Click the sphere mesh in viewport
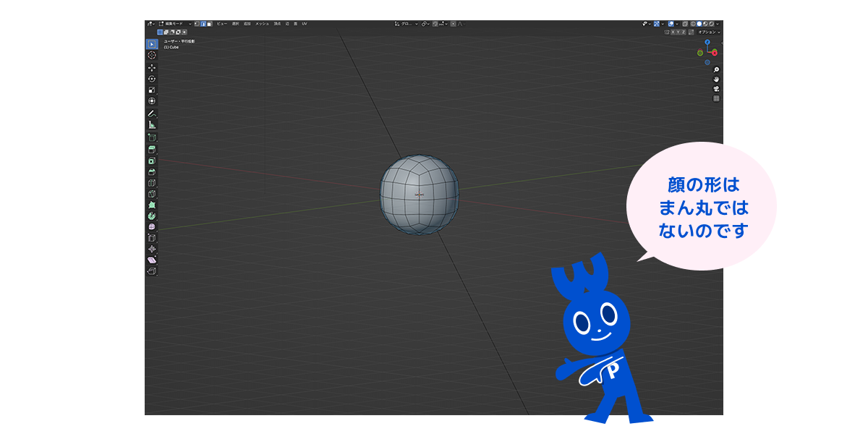 pos(420,194)
